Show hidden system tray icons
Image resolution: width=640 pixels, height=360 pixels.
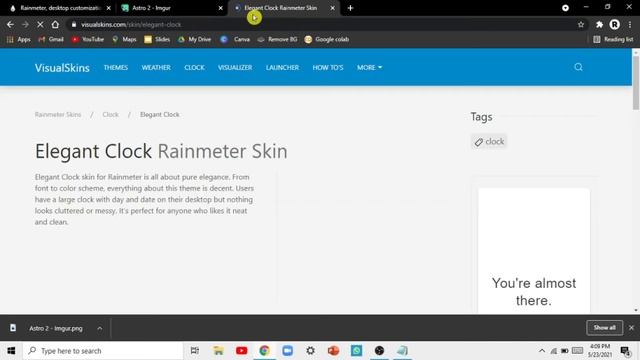(x=542, y=351)
